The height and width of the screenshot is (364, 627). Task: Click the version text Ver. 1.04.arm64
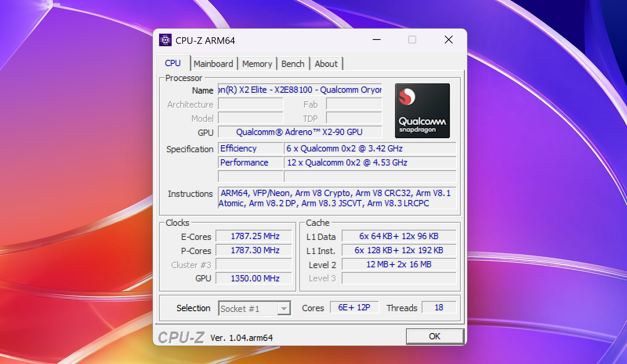point(241,338)
